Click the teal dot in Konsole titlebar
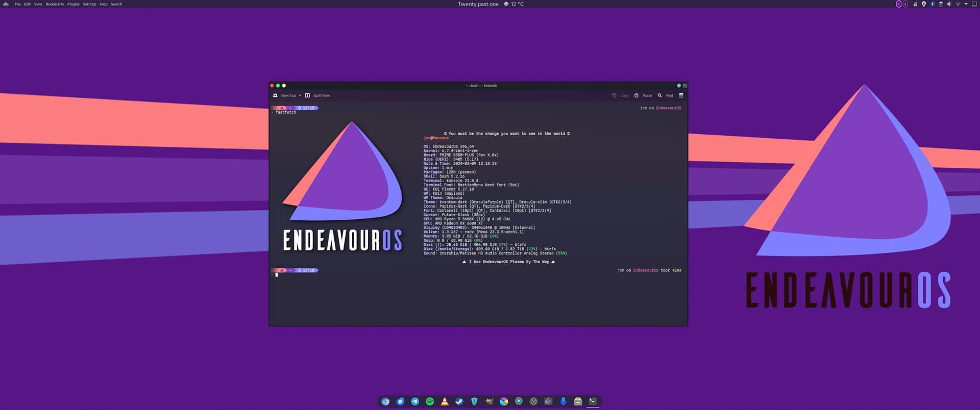The height and width of the screenshot is (410, 980). tap(679, 86)
